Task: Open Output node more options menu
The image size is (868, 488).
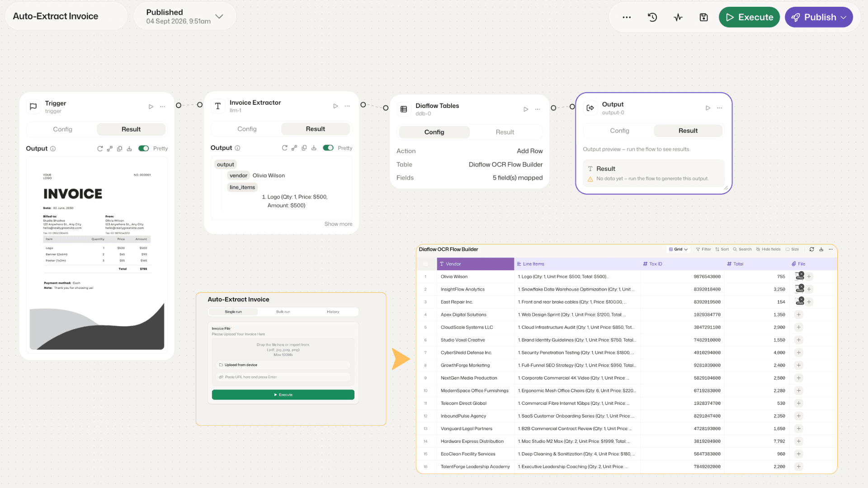Action: point(720,108)
